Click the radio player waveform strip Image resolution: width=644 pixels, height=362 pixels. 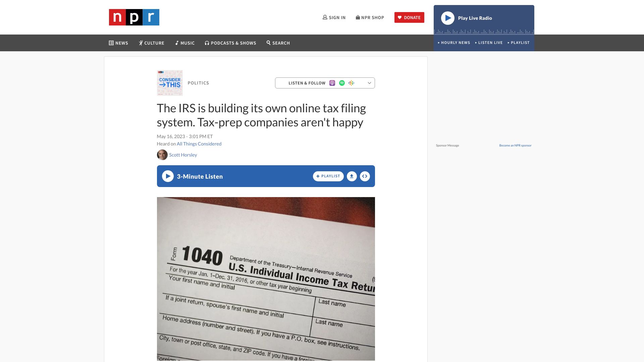(x=484, y=32)
